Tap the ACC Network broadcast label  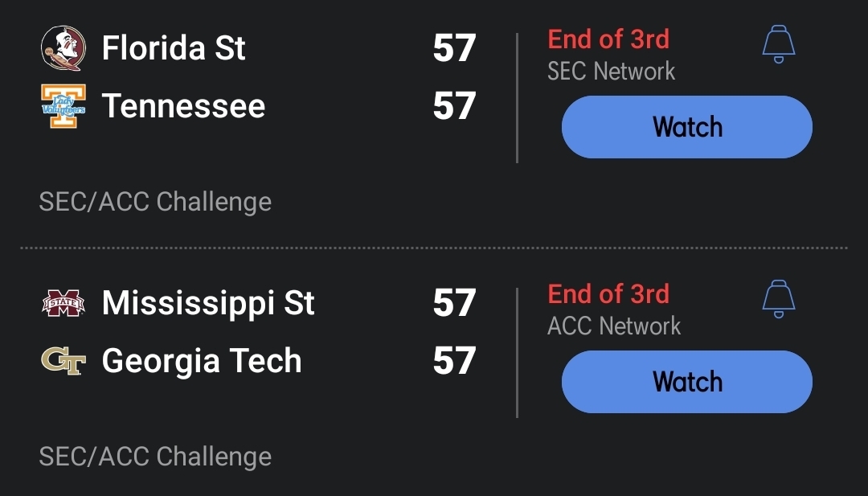pyautogui.click(x=614, y=326)
